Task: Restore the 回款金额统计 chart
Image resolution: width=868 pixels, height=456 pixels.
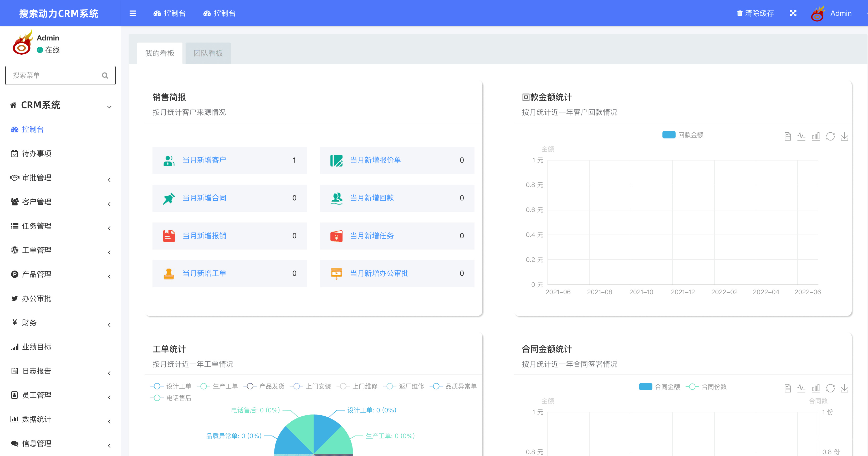Action: pos(830,136)
